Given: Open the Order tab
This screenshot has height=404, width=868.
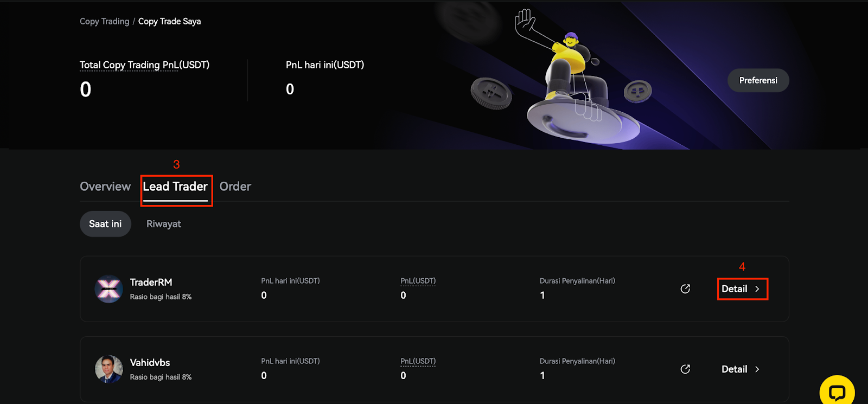Looking at the screenshot, I should pos(235,187).
